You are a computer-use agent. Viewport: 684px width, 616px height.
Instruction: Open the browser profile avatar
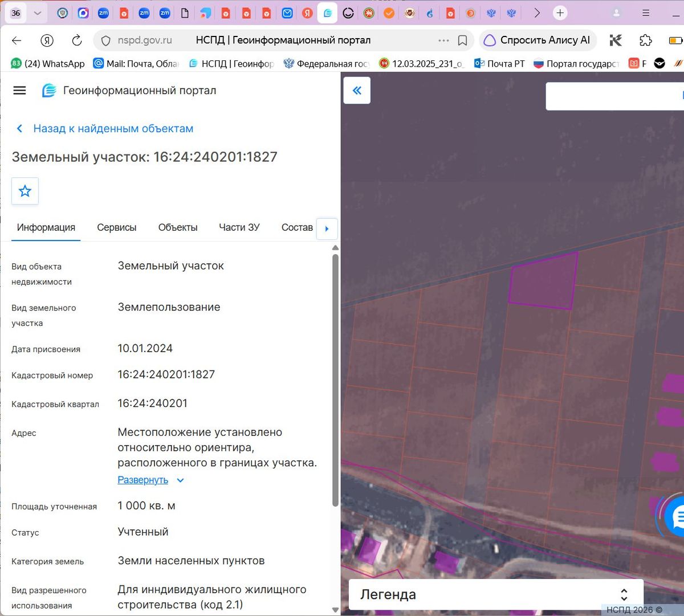click(616, 13)
